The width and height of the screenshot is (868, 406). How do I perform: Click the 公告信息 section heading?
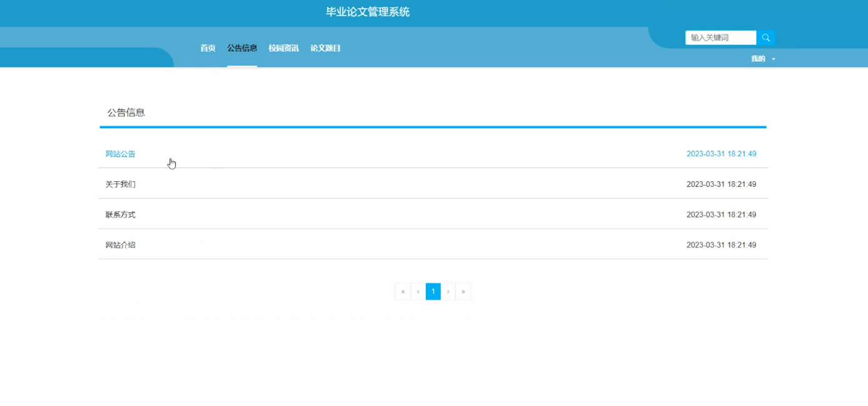click(x=126, y=112)
